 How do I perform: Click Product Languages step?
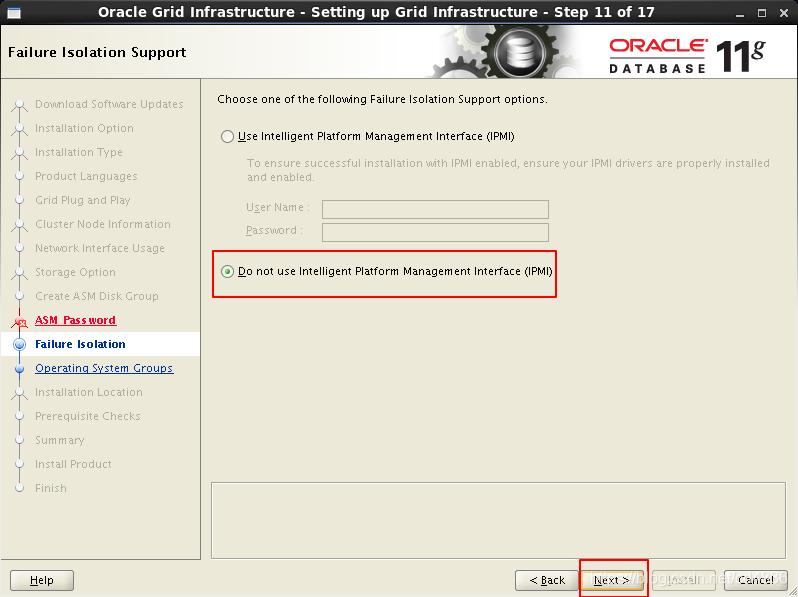[x=86, y=176]
